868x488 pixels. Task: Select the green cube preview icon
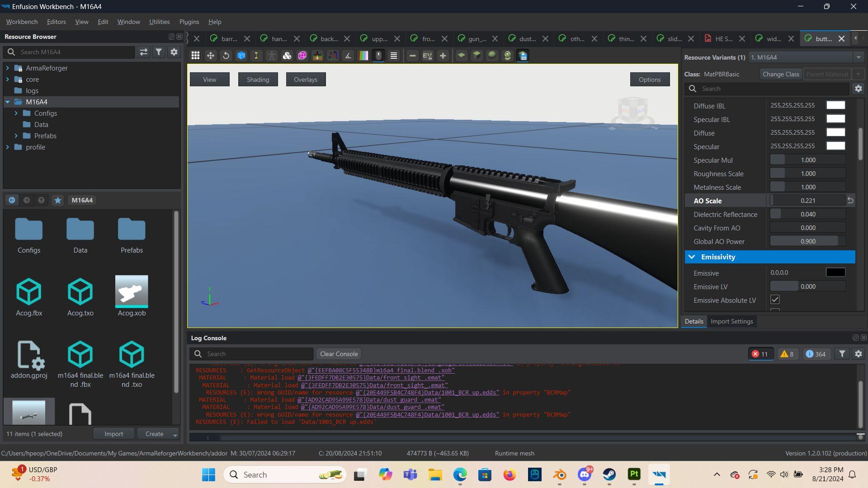[x=476, y=56]
